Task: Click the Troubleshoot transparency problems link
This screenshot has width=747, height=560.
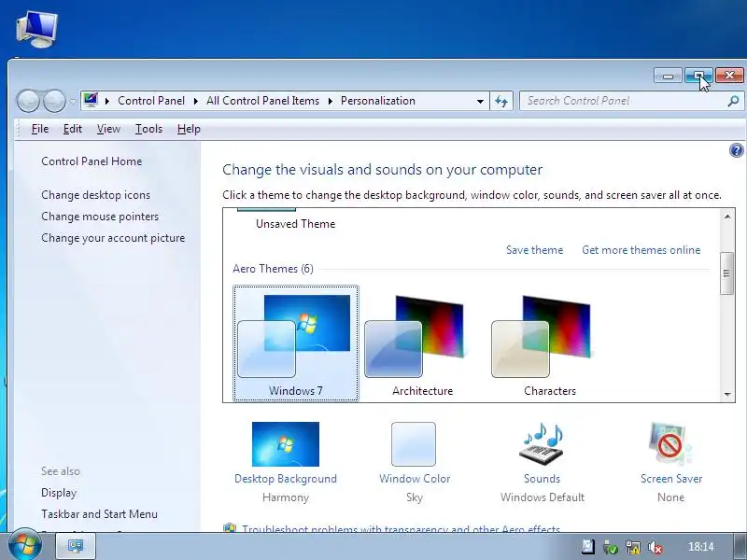Action: click(x=402, y=528)
